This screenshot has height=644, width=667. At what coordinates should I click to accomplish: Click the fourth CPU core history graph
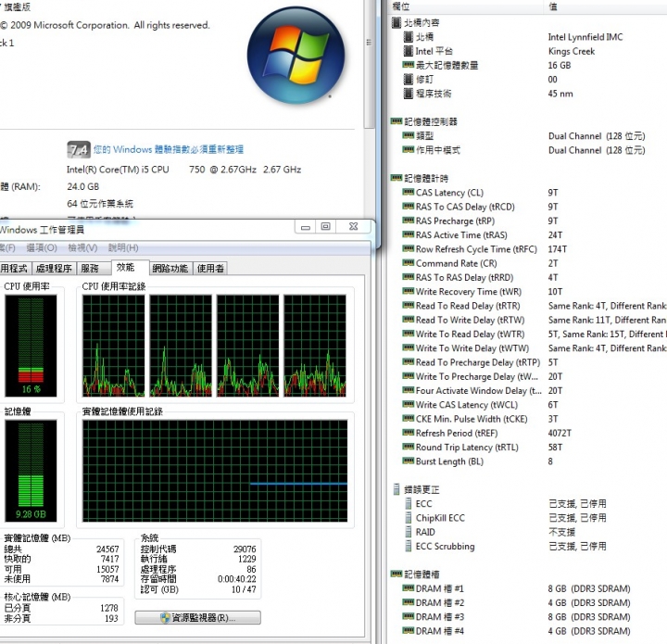click(x=315, y=346)
